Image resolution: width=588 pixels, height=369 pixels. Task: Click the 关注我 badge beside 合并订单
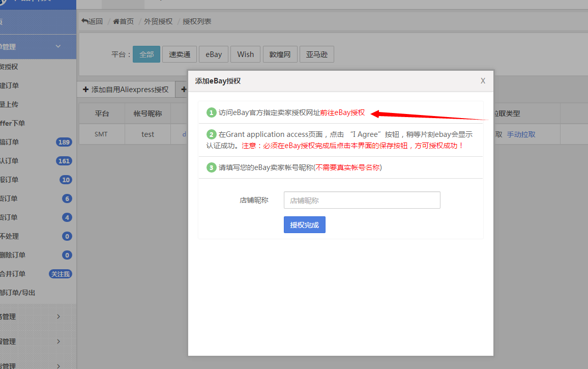(x=60, y=274)
